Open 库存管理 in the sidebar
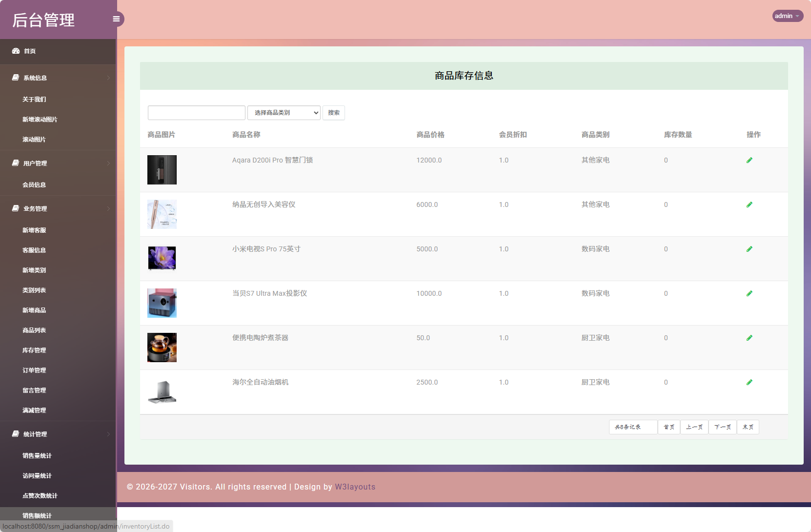811x532 pixels. 34,350
